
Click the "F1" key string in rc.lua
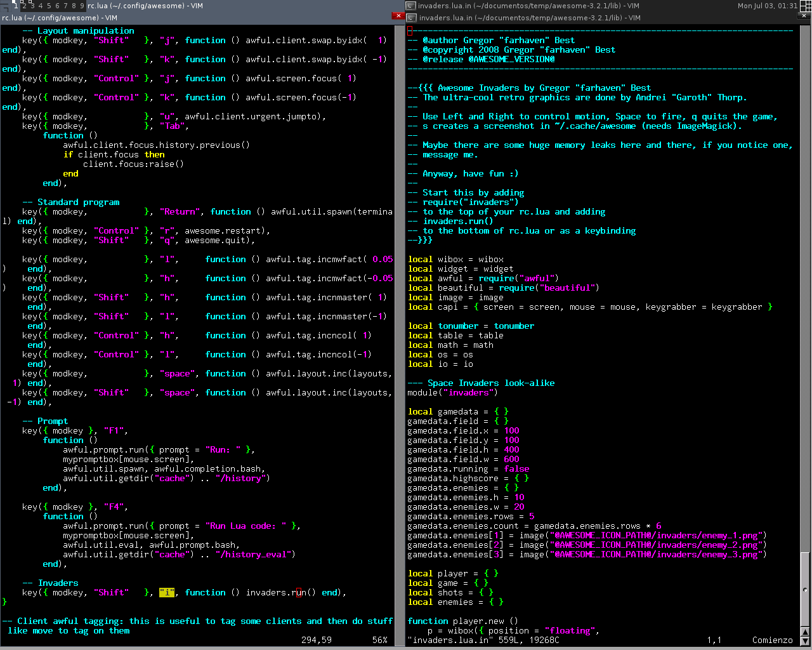(114, 430)
